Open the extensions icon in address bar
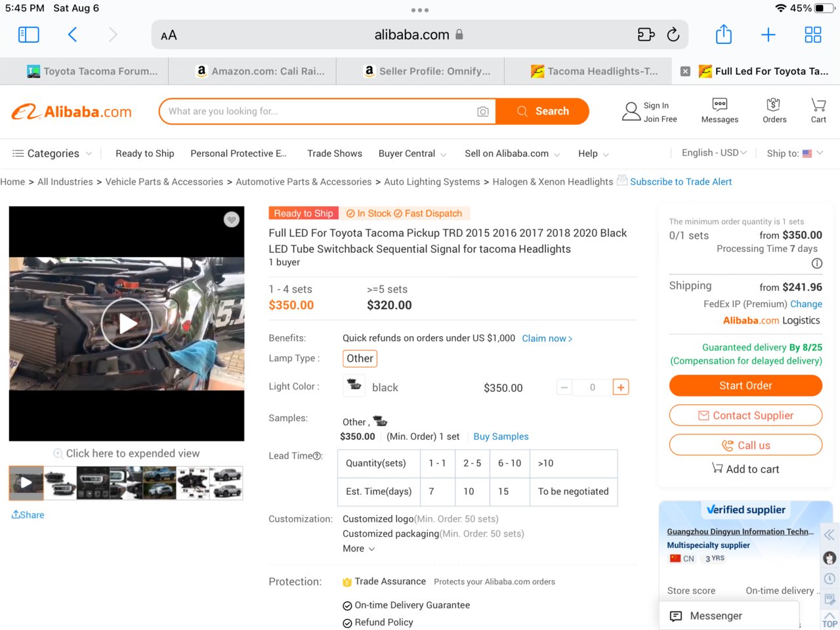The height and width of the screenshot is (630, 840). tap(646, 35)
